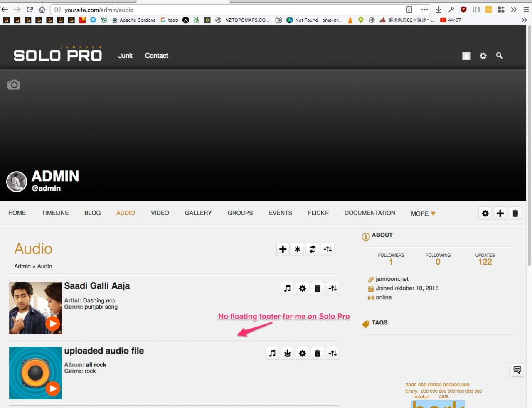The width and height of the screenshot is (532, 408).
Task: Click the Contact link in header
Action: click(156, 56)
